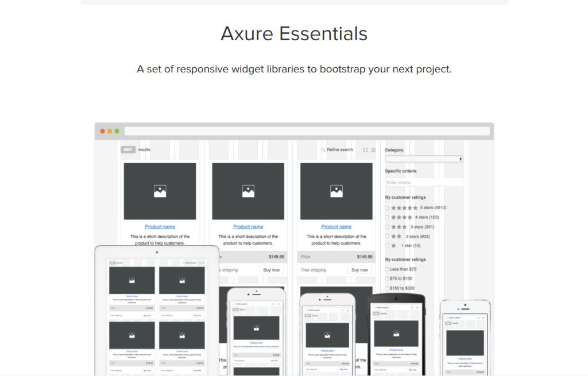Click the Enter criteria input field

pyautogui.click(x=424, y=182)
